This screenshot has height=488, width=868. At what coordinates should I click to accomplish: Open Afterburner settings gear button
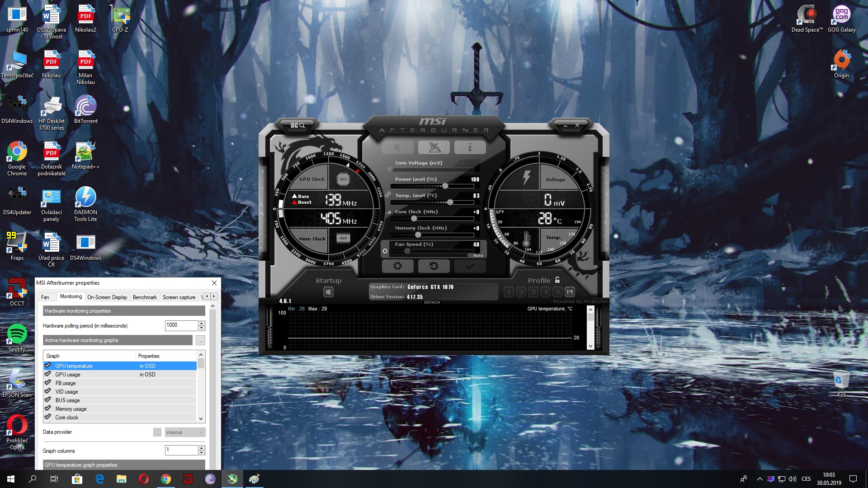point(397,266)
